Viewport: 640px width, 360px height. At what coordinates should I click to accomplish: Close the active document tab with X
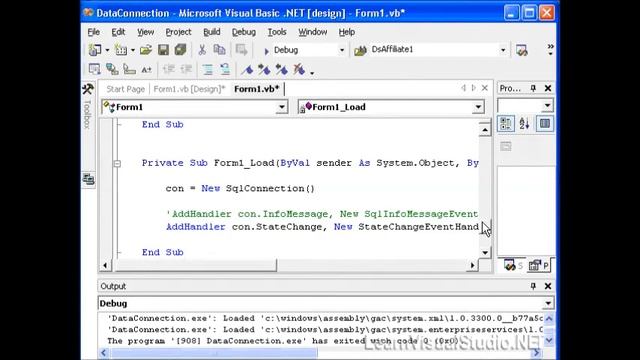(484, 88)
